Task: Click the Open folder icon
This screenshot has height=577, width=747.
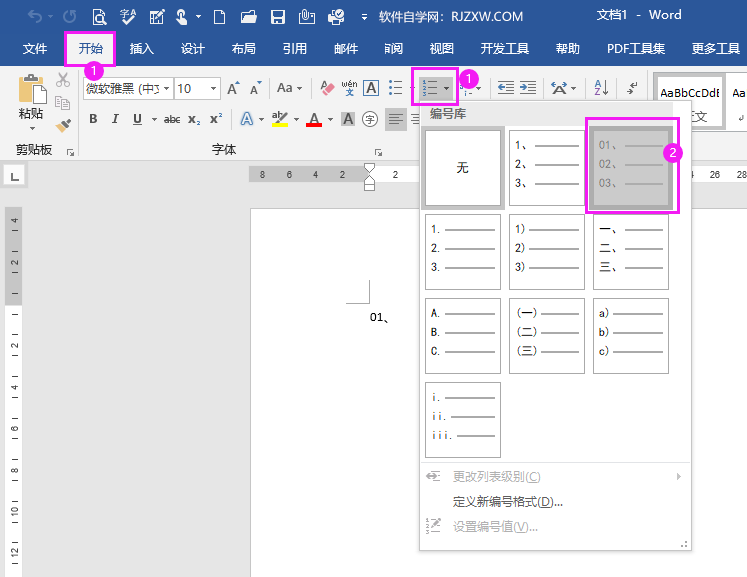Action: (x=248, y=17)
